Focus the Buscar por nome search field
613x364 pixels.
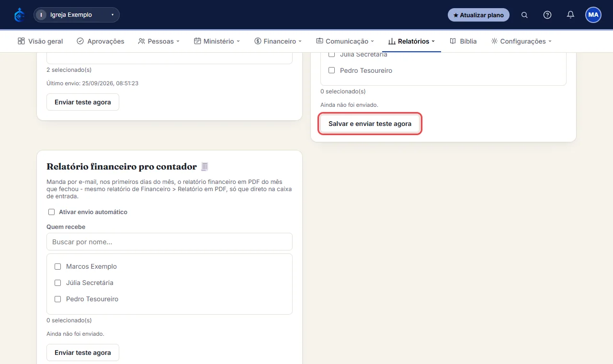tap(170, 242)
